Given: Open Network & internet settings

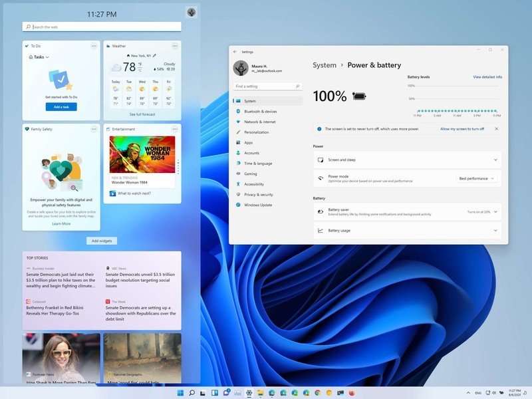Looking at the screenshot, I should [x=259, y=122].
